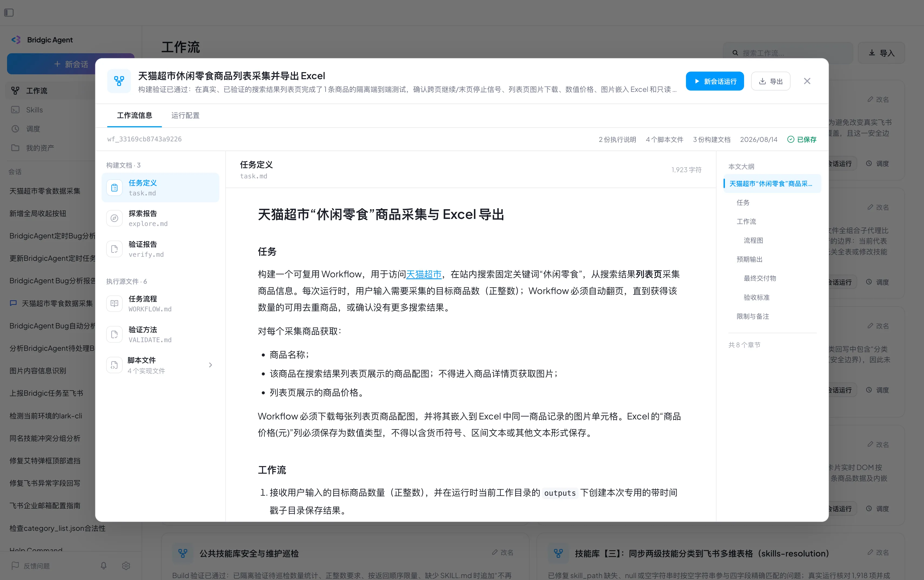
Task: Toggle the sidebar collapse icon
Action: [x=9, y=13]
